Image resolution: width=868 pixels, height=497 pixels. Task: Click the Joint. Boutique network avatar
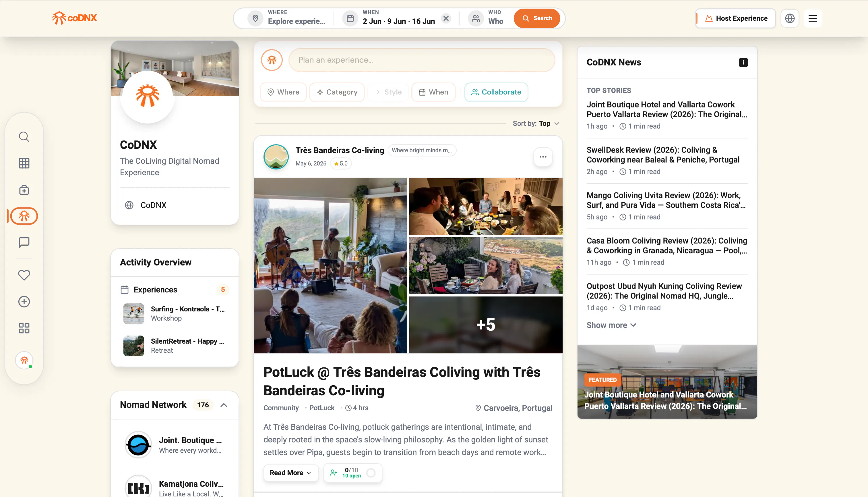click(x=138, y=445)
